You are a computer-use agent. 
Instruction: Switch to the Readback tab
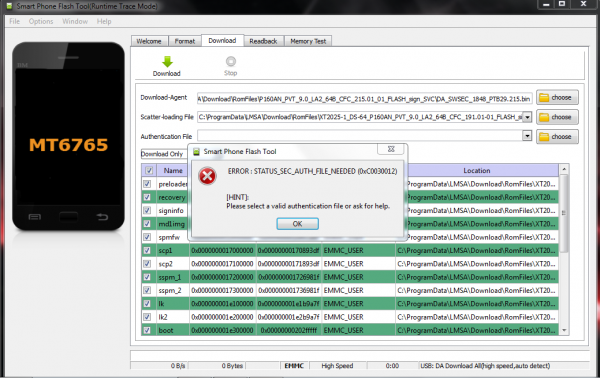click(263, 41)
